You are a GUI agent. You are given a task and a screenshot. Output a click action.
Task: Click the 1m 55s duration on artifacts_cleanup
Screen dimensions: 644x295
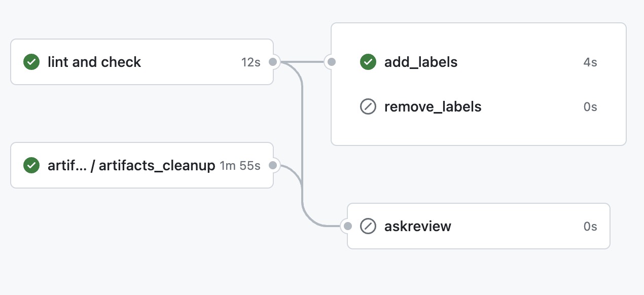(240, 165)
